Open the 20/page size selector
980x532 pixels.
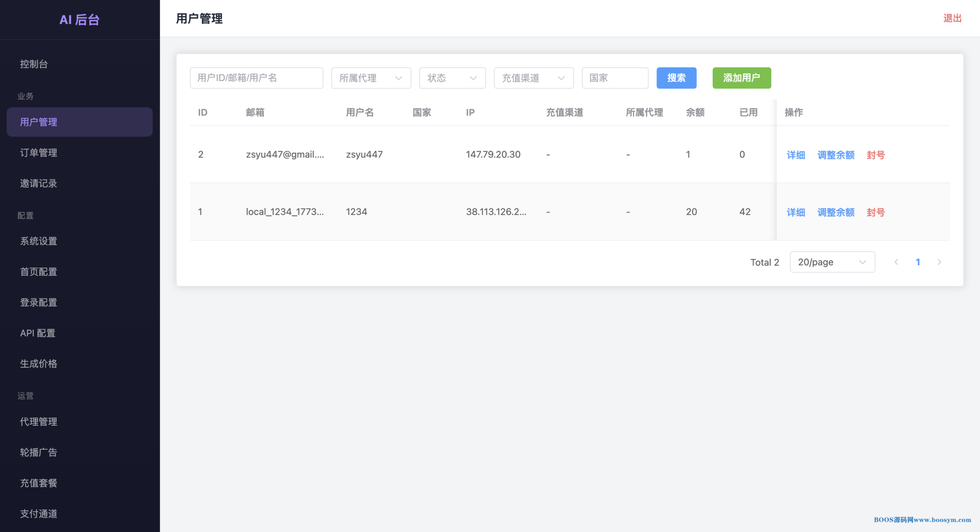[832, 262]
